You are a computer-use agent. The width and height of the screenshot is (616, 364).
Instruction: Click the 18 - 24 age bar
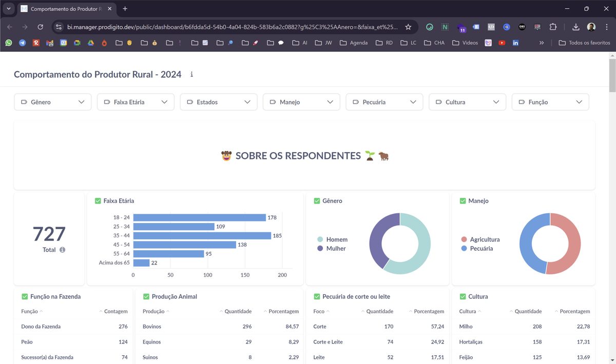click(200, 217)
